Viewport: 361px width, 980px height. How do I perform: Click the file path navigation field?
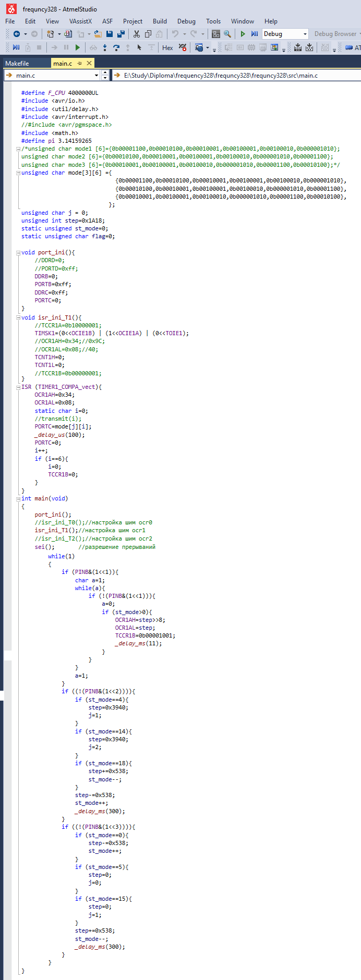pos(237,76)
